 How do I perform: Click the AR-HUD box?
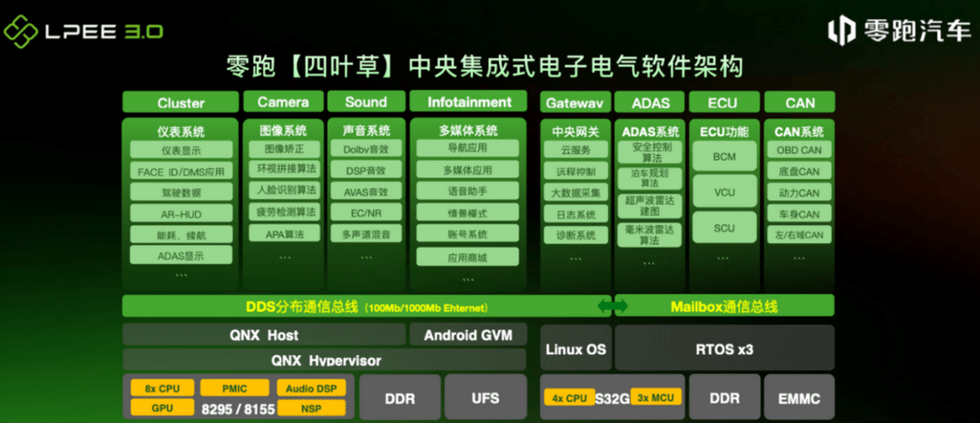pyautogui.click(x=181, y=213)
